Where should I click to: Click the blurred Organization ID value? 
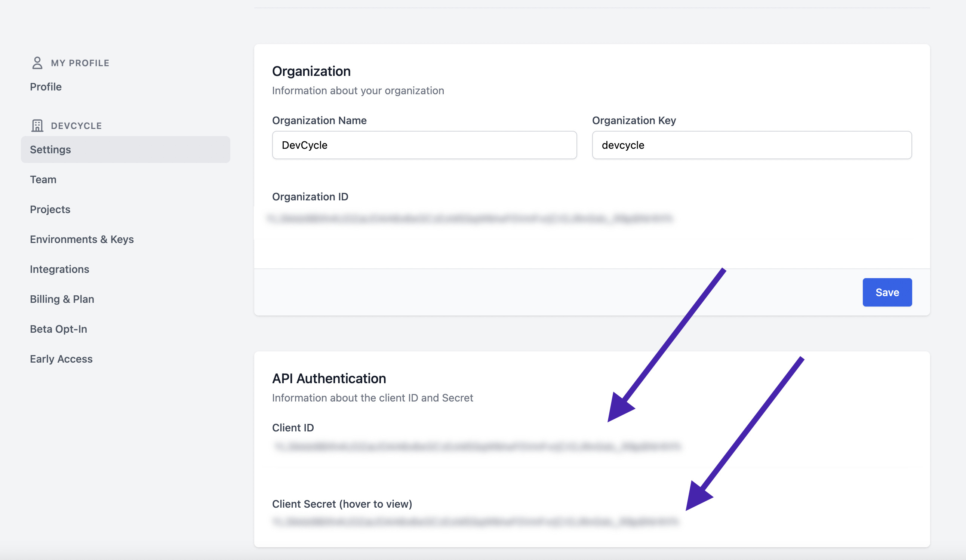pos(469,218)
